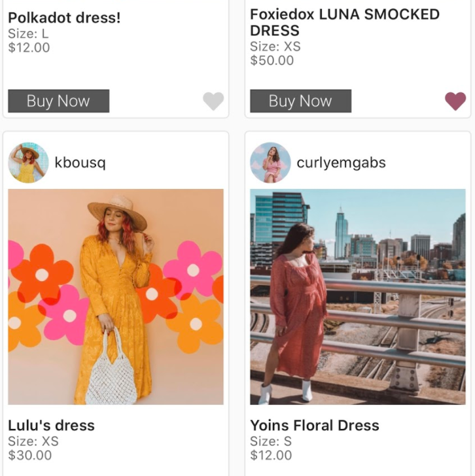Open the curlyemgabs username link
The width and height of the screenshot is (475, 476).
pyautogui.click(x=341, y=163)
